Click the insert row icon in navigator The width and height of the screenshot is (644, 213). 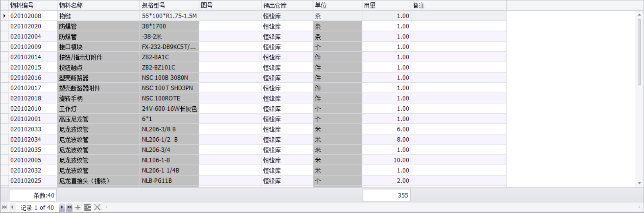[88, 208]
